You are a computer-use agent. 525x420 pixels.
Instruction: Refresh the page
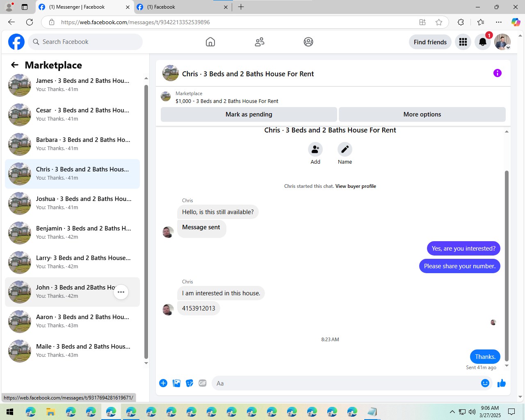click(30, 22)
